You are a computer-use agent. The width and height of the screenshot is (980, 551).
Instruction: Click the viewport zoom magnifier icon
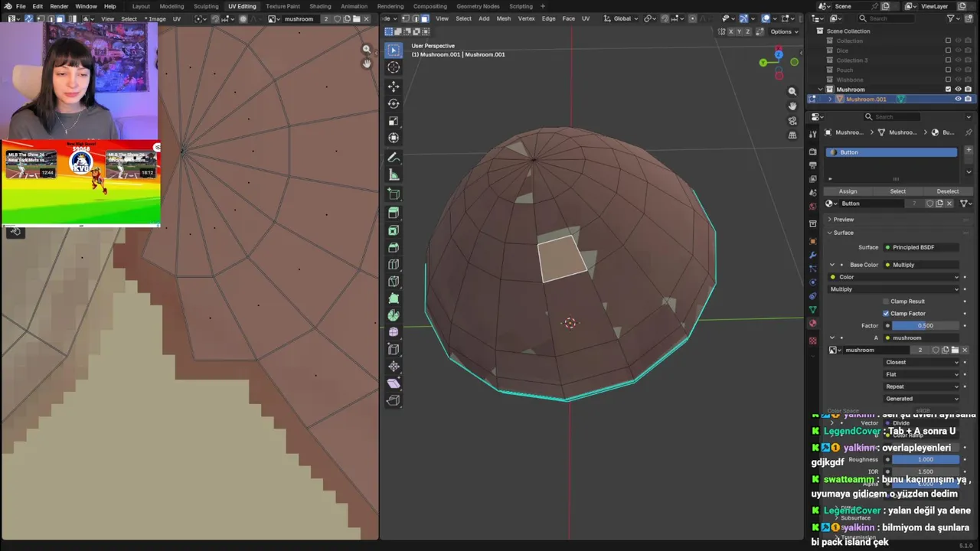(792, 91)
